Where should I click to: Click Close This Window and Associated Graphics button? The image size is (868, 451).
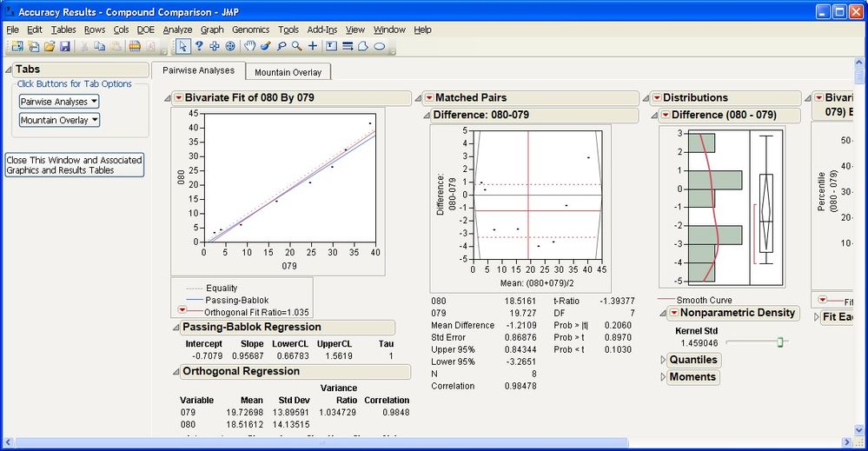74,165
